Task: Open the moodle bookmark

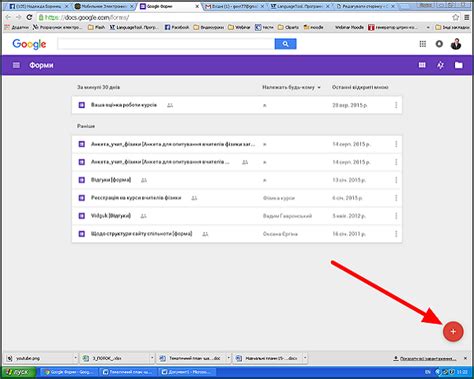Action: pyautogui.click(x=313, y=27)
